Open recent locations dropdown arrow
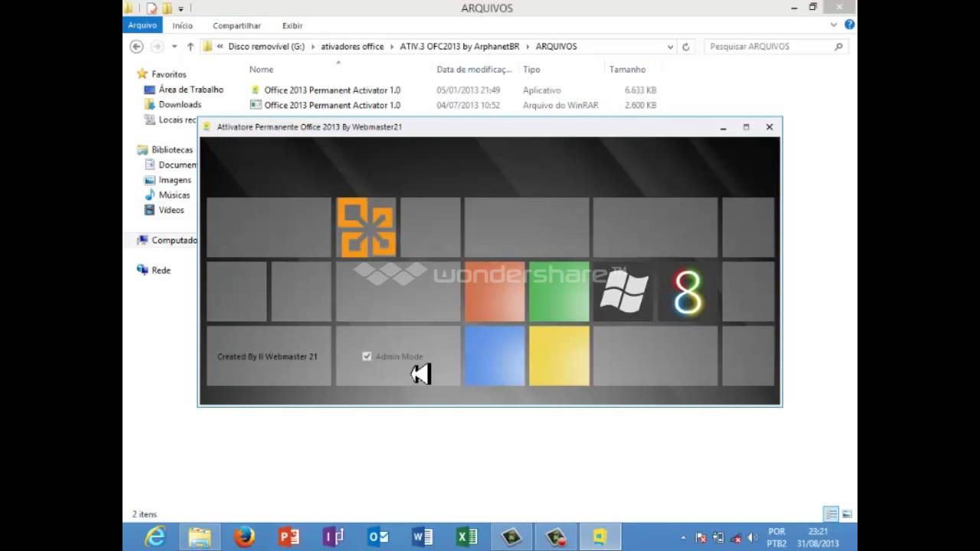Viewport: 980px width, 551px height. (x=175, y=47)
